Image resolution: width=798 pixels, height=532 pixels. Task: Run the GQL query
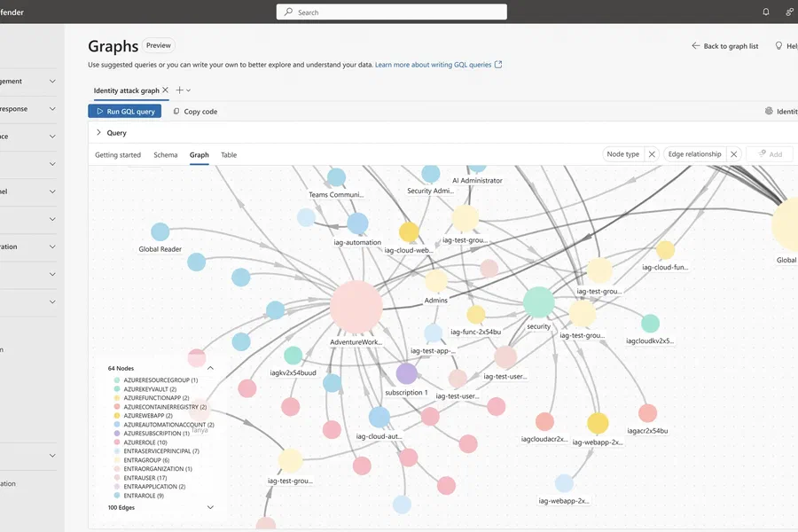(x=125, y=111)
